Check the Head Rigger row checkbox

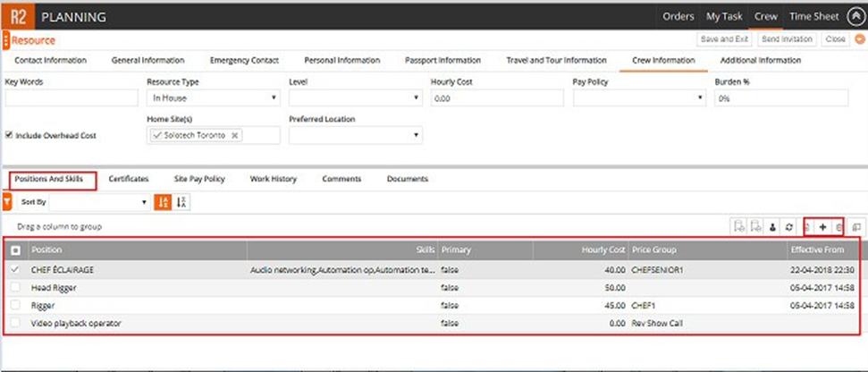point(14,287)
